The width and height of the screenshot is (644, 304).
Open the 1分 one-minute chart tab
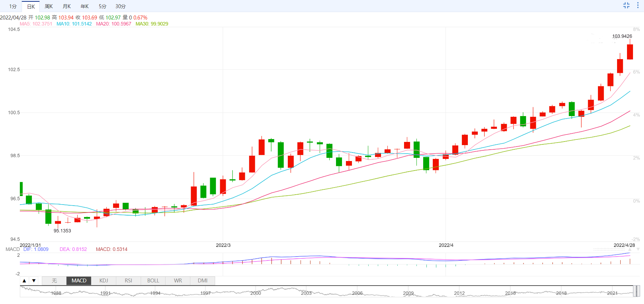coord(13,6)
